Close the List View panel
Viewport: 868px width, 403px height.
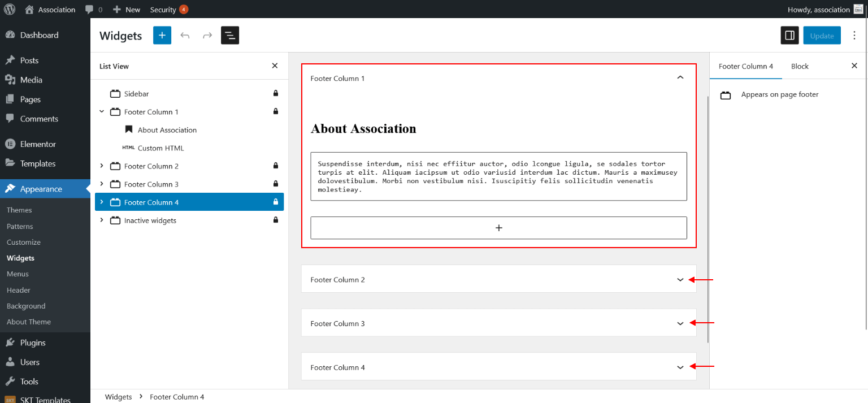275,66
